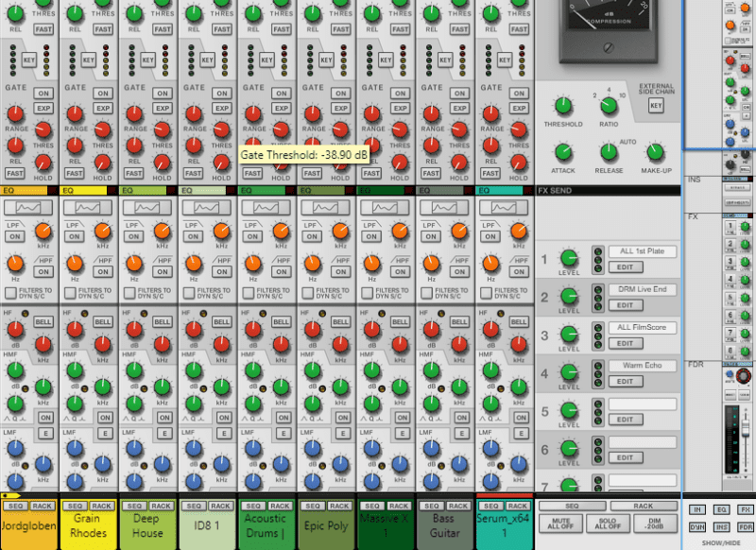
Task: Click the FDR show/hide icon
Action: pyautogui.click(x=746, y=526)
